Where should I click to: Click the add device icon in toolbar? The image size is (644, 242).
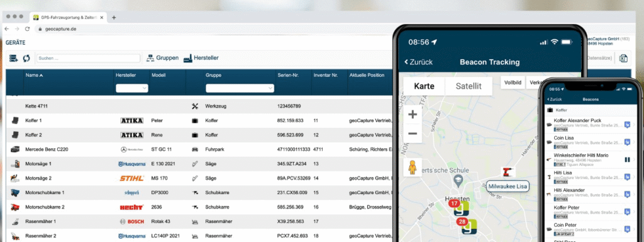[14, 59]
